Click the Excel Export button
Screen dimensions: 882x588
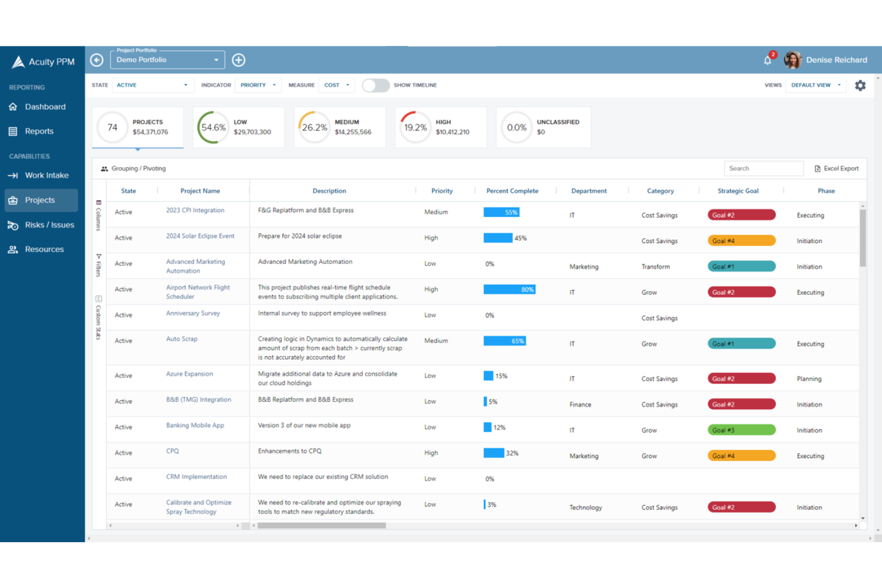(x=836, y=168)
